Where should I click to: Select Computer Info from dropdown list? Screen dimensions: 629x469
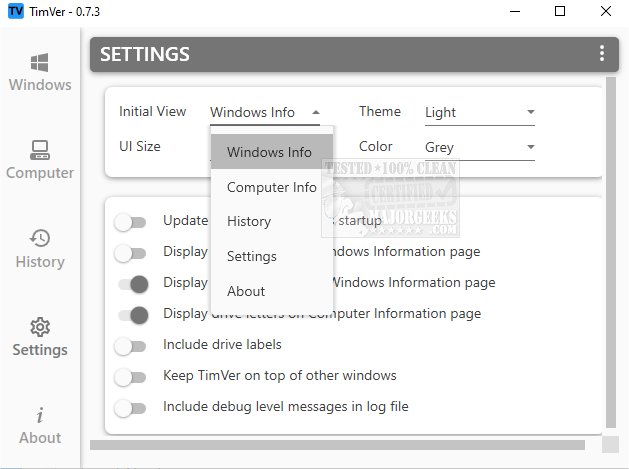pyautogui.click(x=271, y=187)
